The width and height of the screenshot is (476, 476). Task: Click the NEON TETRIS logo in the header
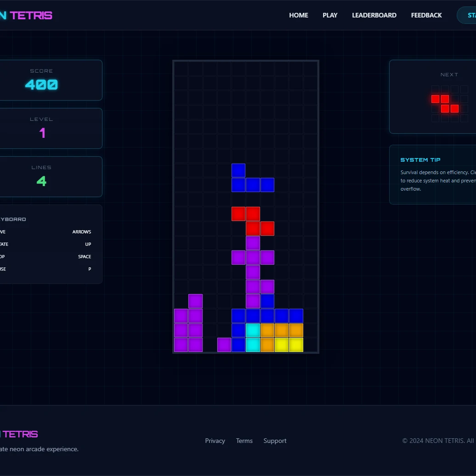click(26, 15)
